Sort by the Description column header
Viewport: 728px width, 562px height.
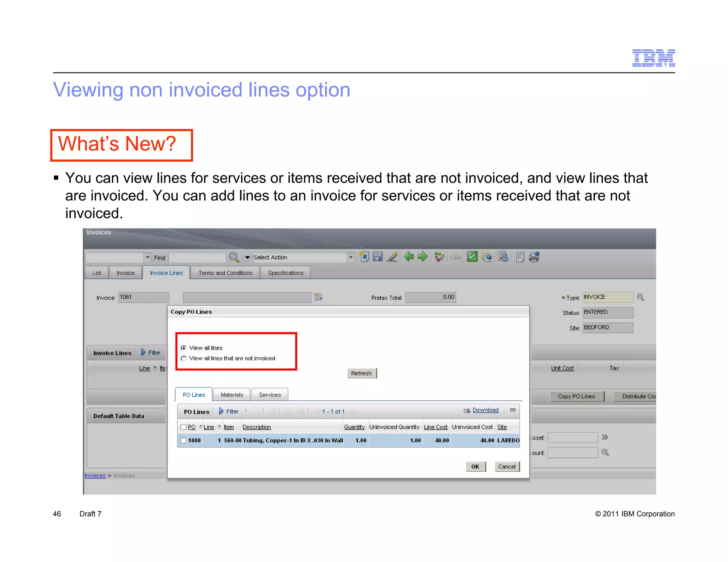[257, 427]
